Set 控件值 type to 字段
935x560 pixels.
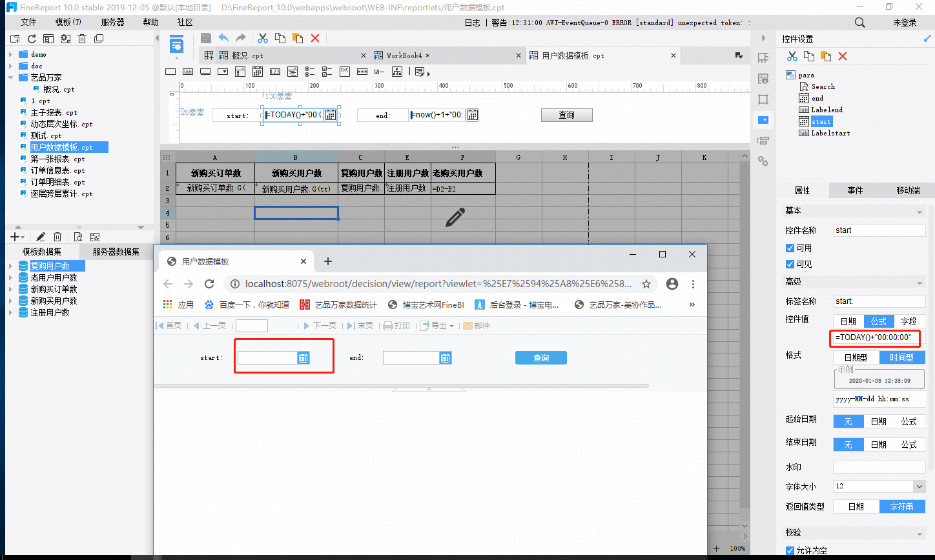click(909, 321)
